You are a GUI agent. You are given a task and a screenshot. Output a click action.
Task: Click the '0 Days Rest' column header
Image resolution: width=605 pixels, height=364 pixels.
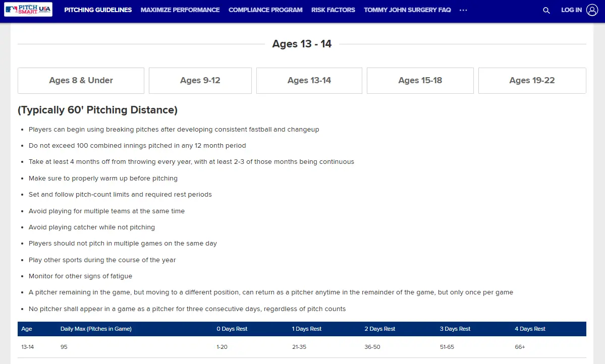pyautogui.click(x=232, y=329)
